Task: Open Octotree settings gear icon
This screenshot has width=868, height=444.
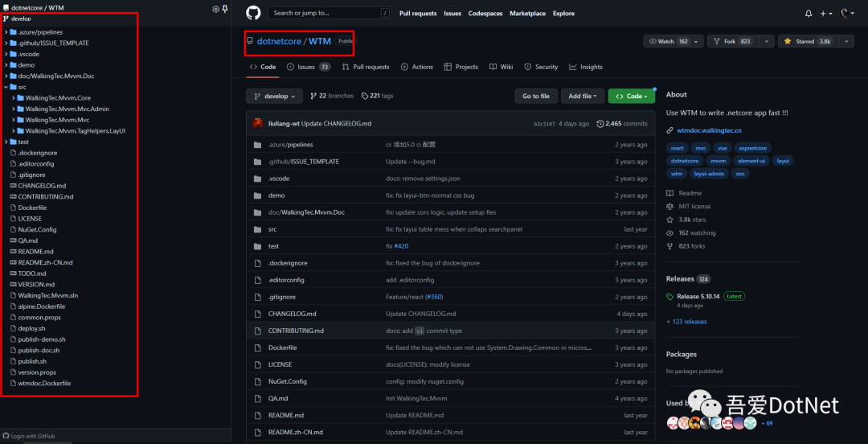Action: coord(216,8)
